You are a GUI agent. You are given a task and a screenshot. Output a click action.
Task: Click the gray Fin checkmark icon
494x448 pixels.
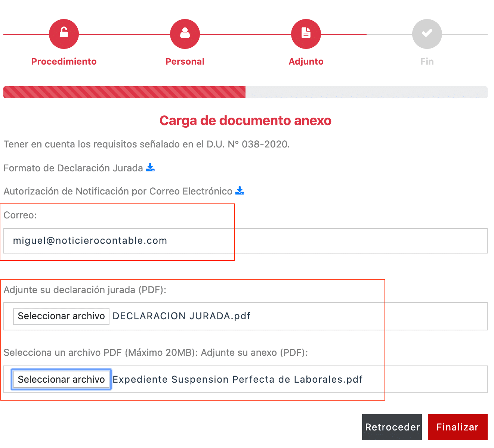point(427,34)
